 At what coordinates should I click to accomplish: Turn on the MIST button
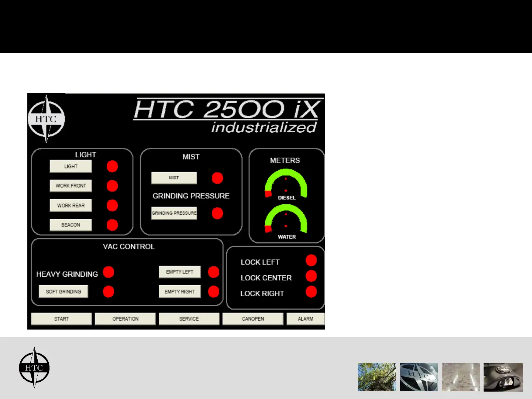click(174, 178)
